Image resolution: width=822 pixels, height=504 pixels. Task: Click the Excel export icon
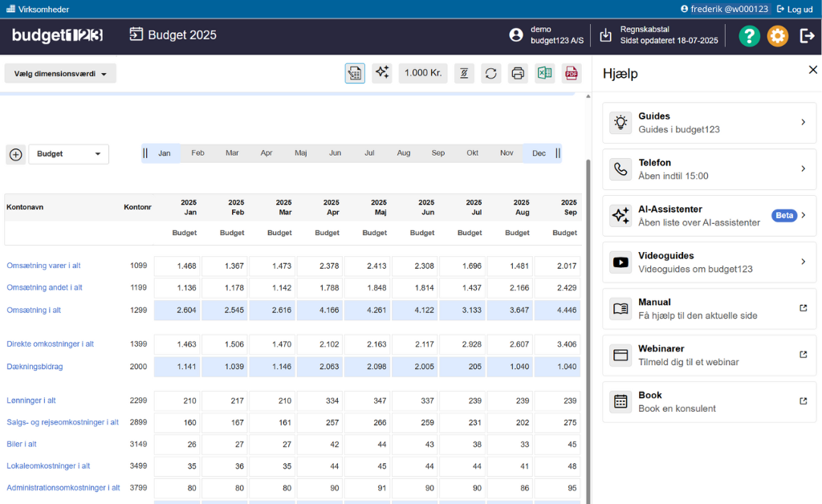(545, 73)
